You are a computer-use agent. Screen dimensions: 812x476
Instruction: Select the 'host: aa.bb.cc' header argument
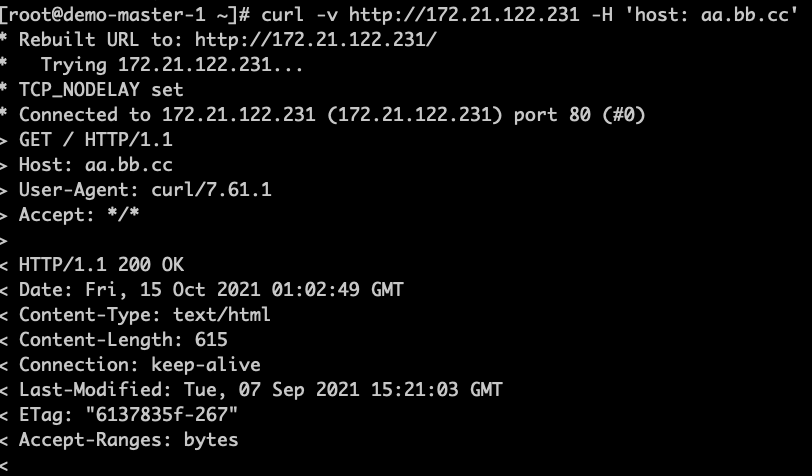[x=712, y=15]
